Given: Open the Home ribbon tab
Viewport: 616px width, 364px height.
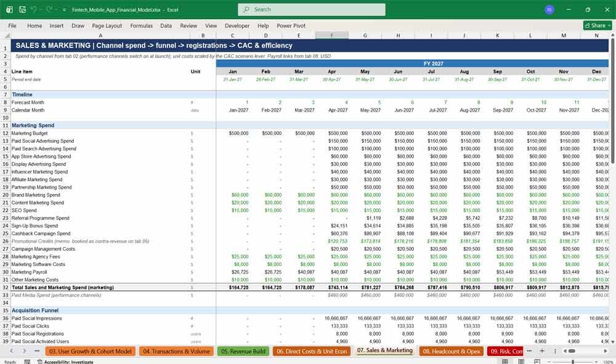Looking at the screenshot, I should [34, 25].
